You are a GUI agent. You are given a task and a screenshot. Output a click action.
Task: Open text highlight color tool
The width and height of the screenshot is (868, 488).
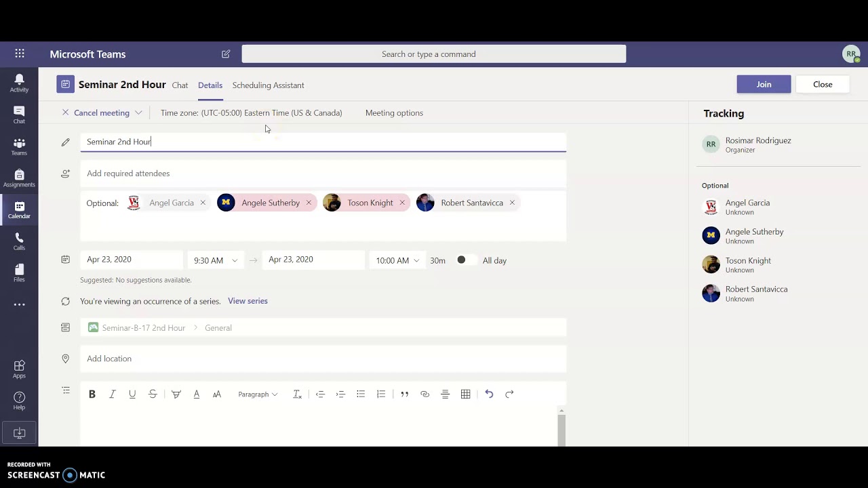(176, 394)
